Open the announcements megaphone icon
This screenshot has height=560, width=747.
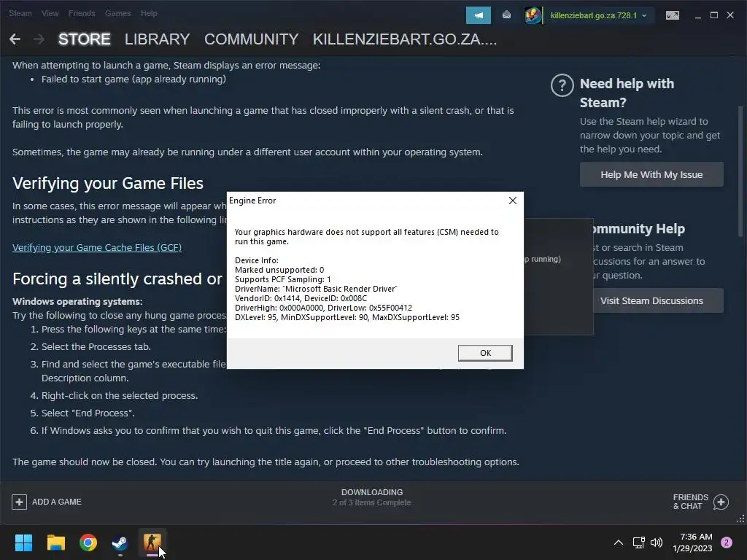click(479, 15)
